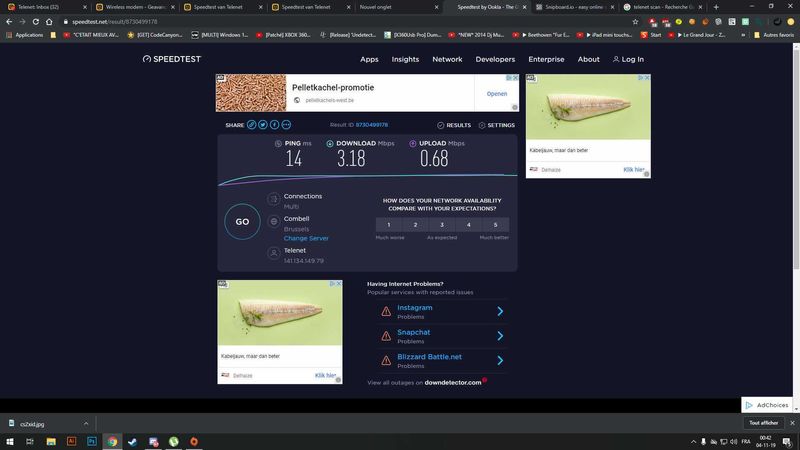Open Speedtest Settings gear
800x450 pixels.
pos(496,125)
